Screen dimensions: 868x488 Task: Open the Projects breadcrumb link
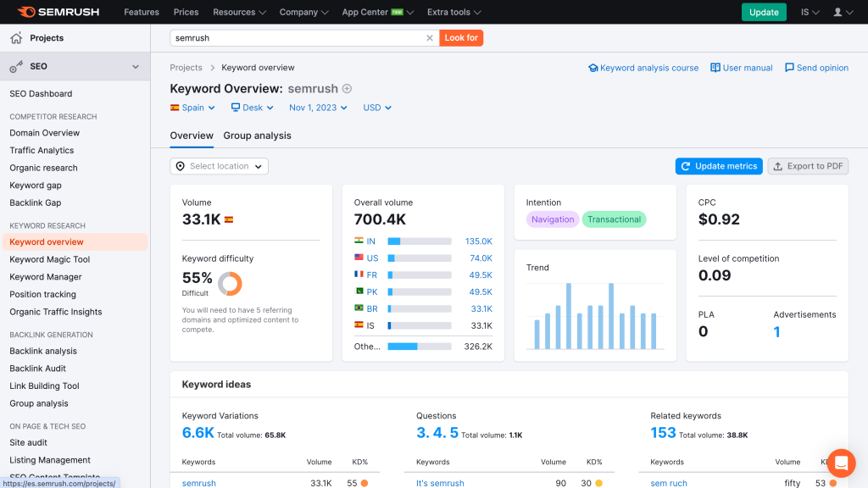click(x=186, y=68)
